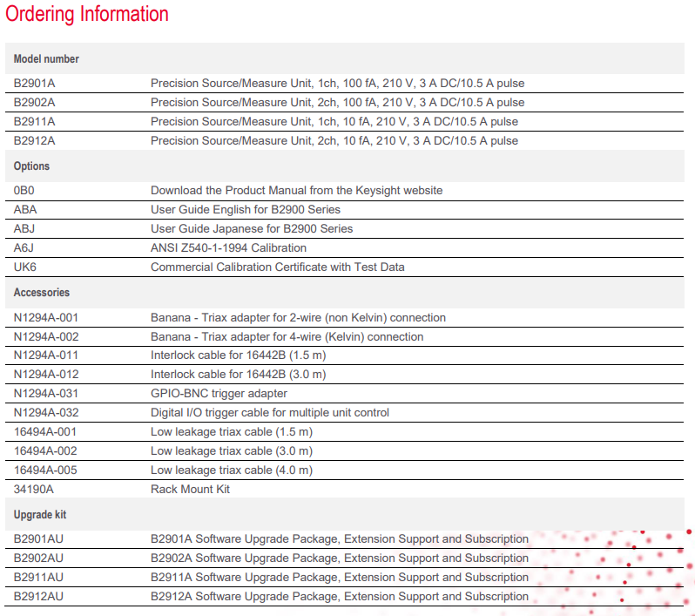Click the 2ch, 100 fA Source/Measure Unit description
Viewport: 695px width, 616px height.
(337, 103)
